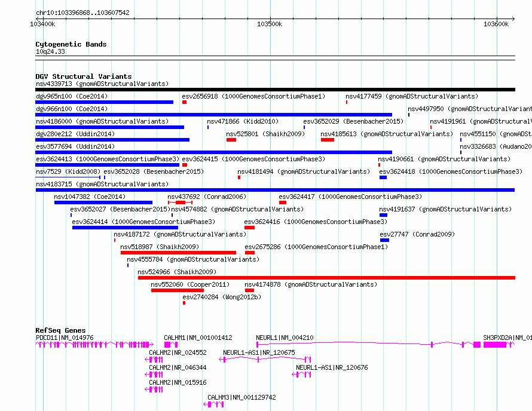Click the 103500k ruler tick label
This screenshot has width=532, height=411.
[x=270, y=24]
